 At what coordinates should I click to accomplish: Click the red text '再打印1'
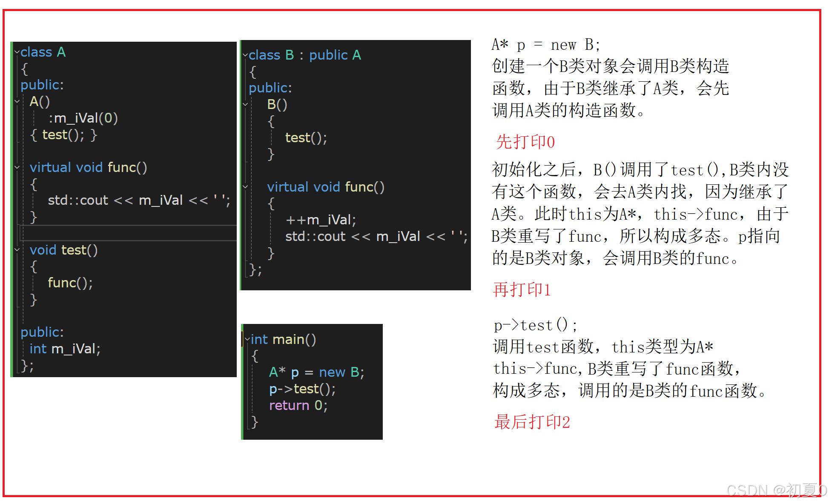(x=522, y=289)
